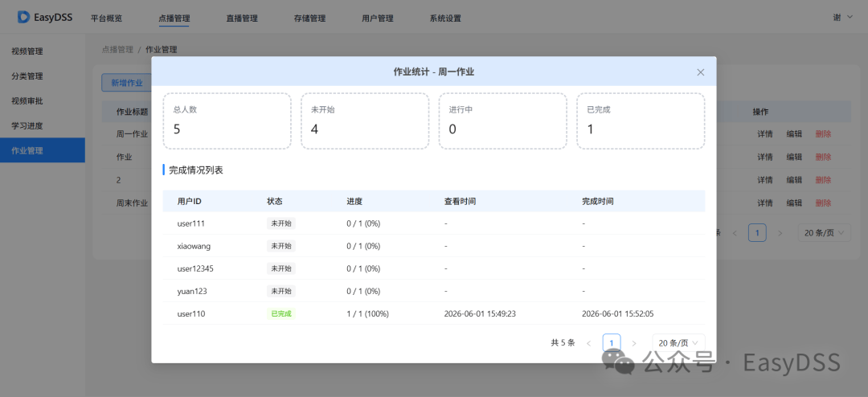Image resolution: width=868 pixels, height=397 pixels.
Task: Open 详情 for the 作业 row
Action: (x=765, y=158)
